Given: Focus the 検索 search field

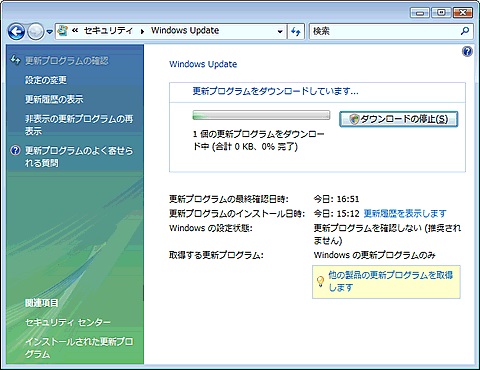Looking at the screenshot, I should 383,31.
